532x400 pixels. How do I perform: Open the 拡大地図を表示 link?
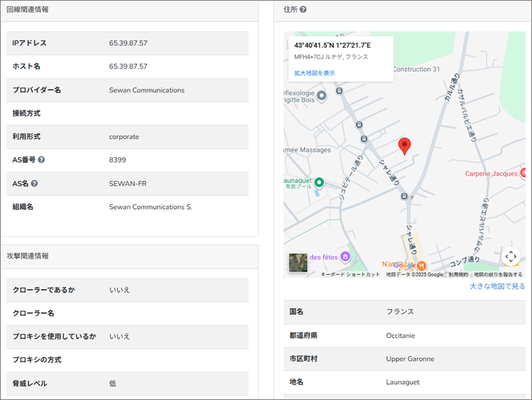pyautogui.click(x=315, y=73)
